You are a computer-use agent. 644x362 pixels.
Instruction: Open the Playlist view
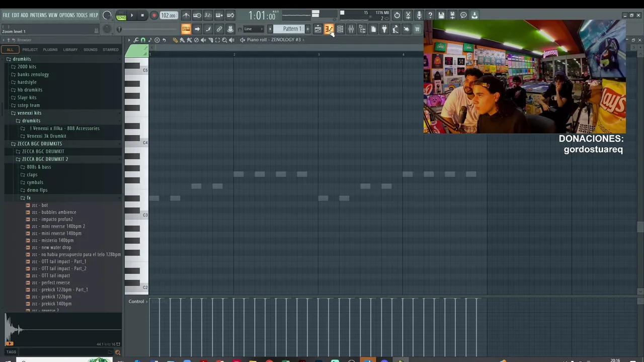[318, 29]
